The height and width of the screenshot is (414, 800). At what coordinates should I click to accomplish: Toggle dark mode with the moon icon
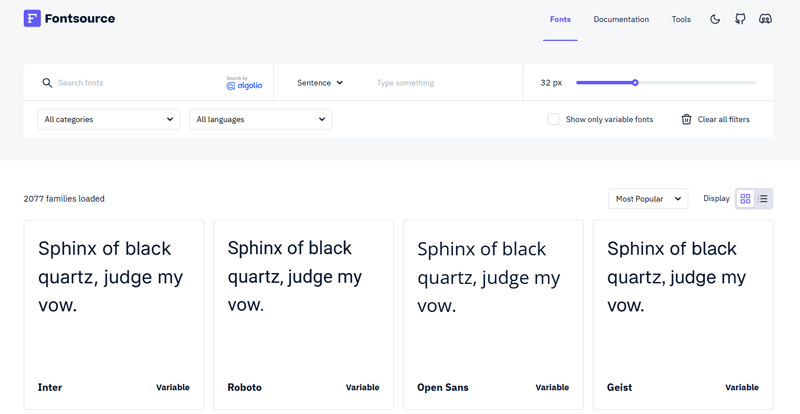[x=715, y=19]
